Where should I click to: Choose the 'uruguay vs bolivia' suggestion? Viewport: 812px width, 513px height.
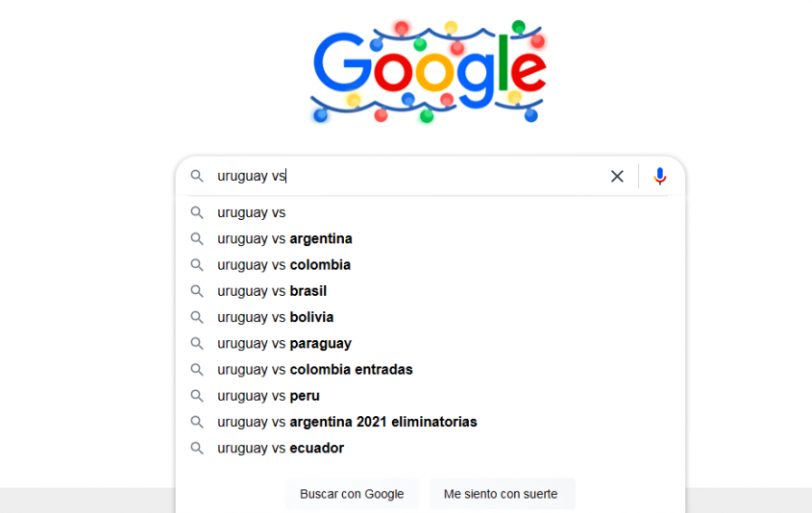click(x=431, y=317)
